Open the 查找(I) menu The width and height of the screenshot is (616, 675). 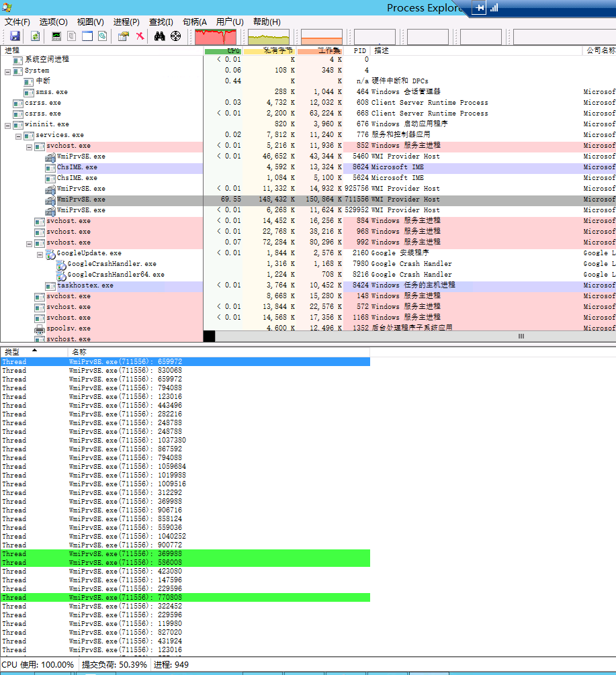pyautogui.click(x=161, y=22)
